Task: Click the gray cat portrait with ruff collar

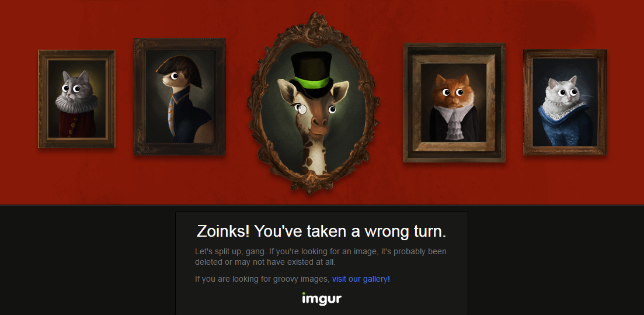Action: (77, 99)
